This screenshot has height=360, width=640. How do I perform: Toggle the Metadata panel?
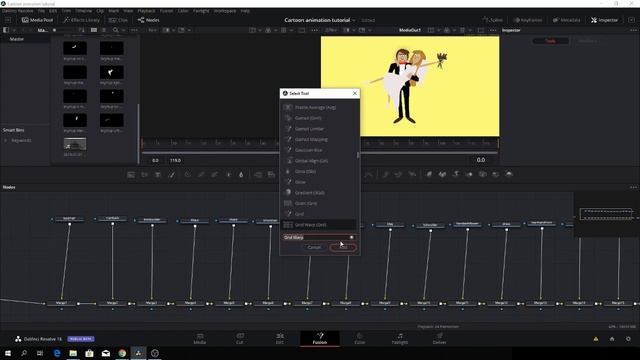(567, 20)
